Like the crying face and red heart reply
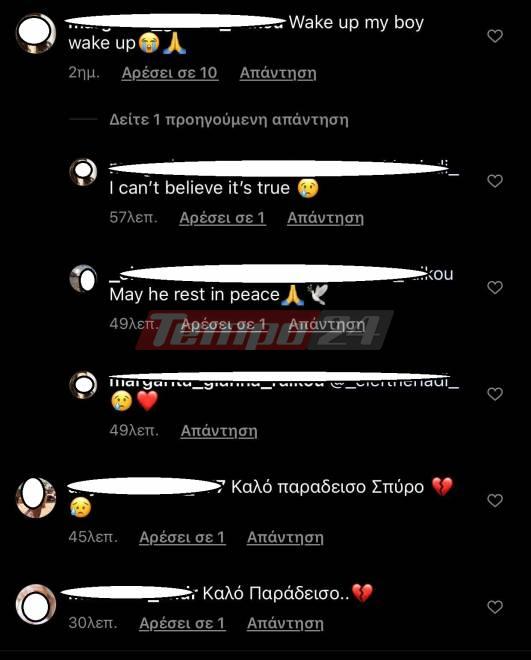The width and height of the screenshot is (531, 660). coord(495,394)
